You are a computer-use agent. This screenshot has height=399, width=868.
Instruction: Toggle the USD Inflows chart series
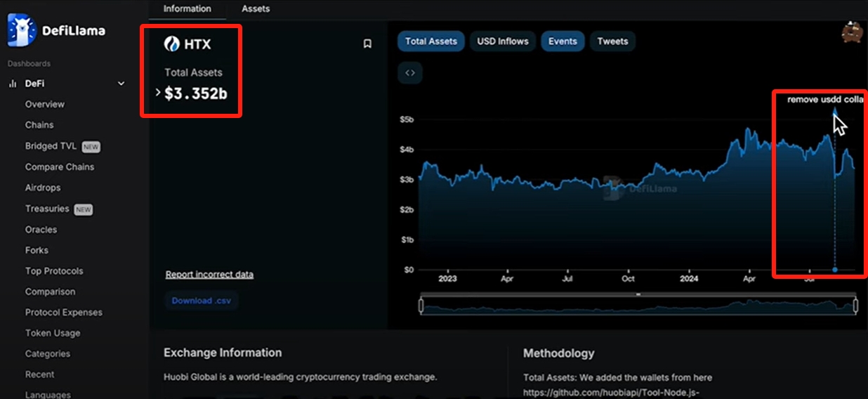(503, 41)
